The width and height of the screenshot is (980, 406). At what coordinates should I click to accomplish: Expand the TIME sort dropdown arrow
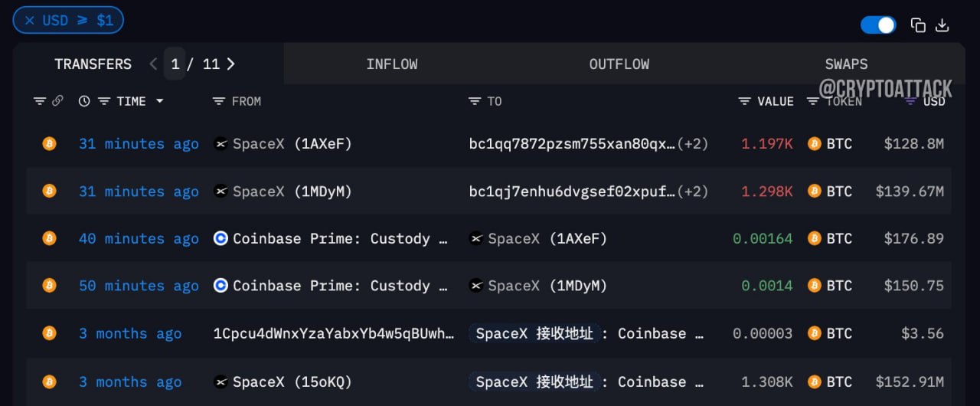[159, 101]
